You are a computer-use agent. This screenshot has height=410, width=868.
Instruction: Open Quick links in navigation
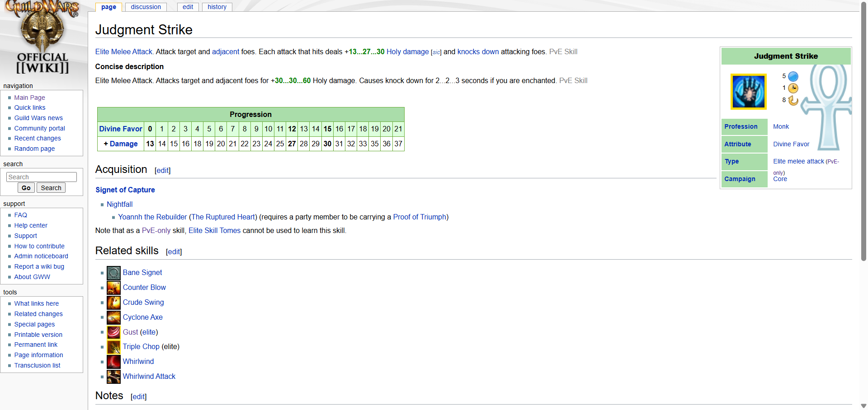coord(30,107)
